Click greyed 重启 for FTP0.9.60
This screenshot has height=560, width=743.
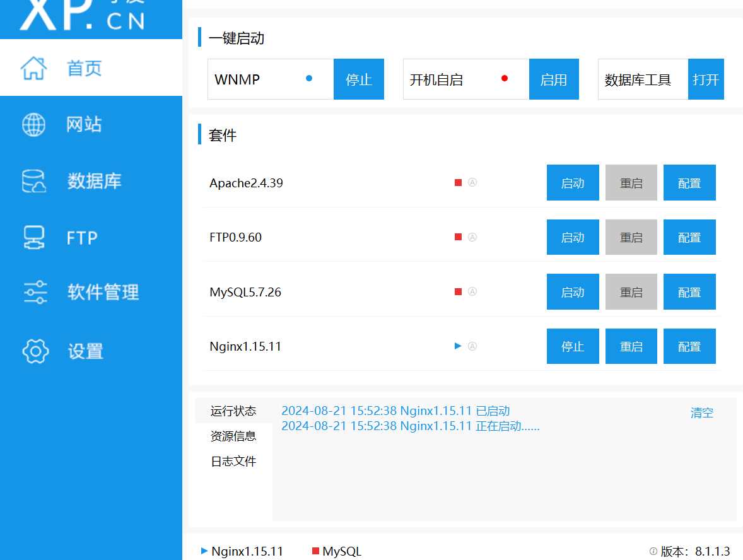(x=631, y=237)
